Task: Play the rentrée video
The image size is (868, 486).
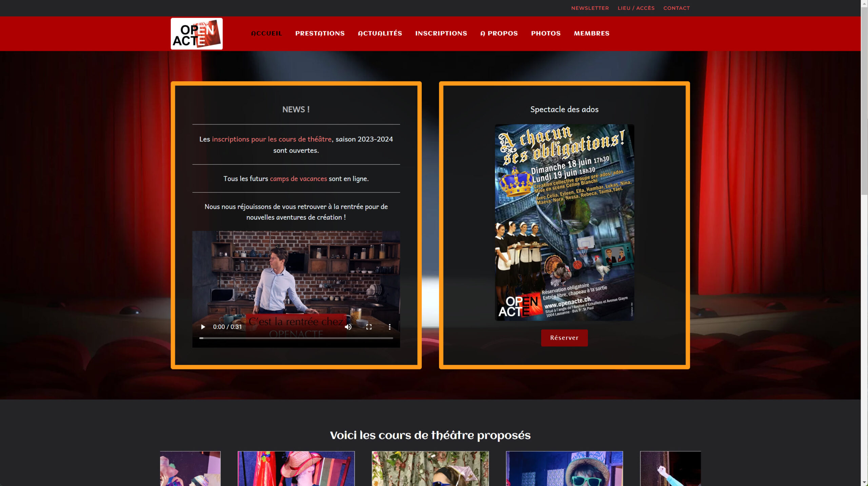Action: [x=203, y=327]
